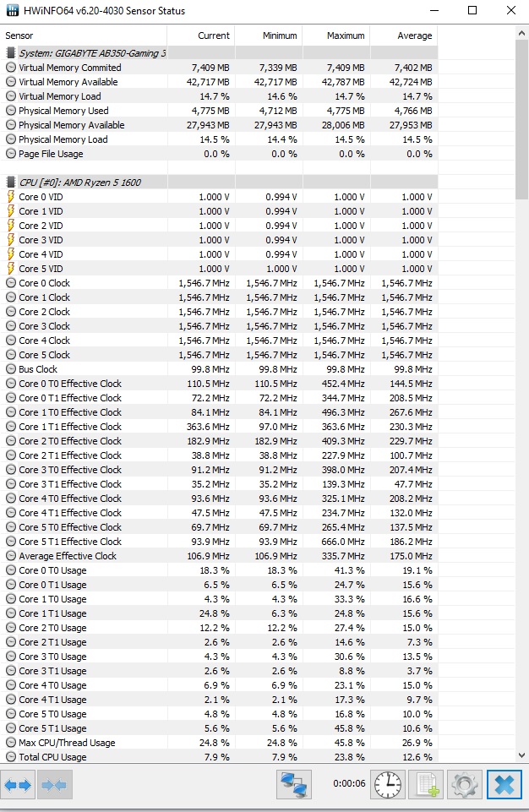Open sensor settings gear icon
Image resolution: width=529 pixels, height=812 pixels.
(x=465, y=785)
